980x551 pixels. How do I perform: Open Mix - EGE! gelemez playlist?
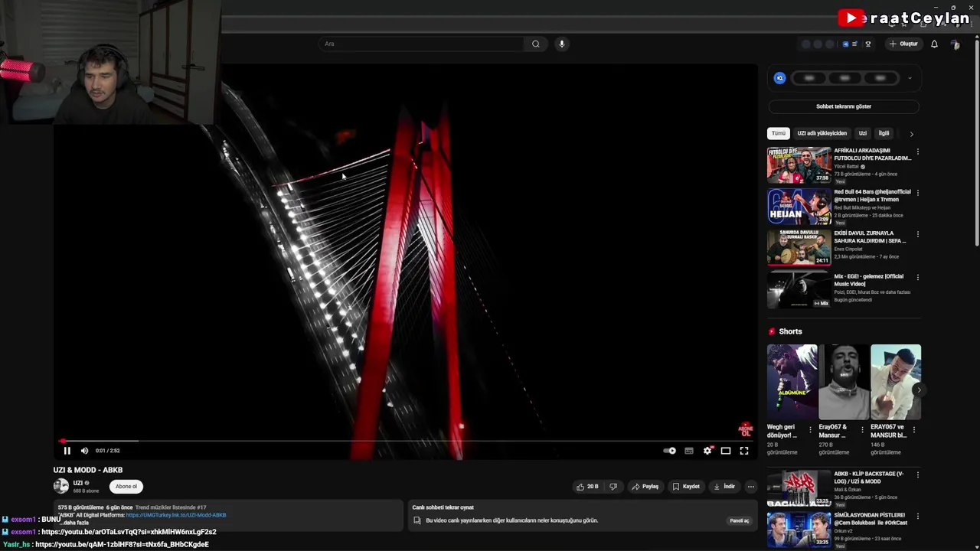799,290
